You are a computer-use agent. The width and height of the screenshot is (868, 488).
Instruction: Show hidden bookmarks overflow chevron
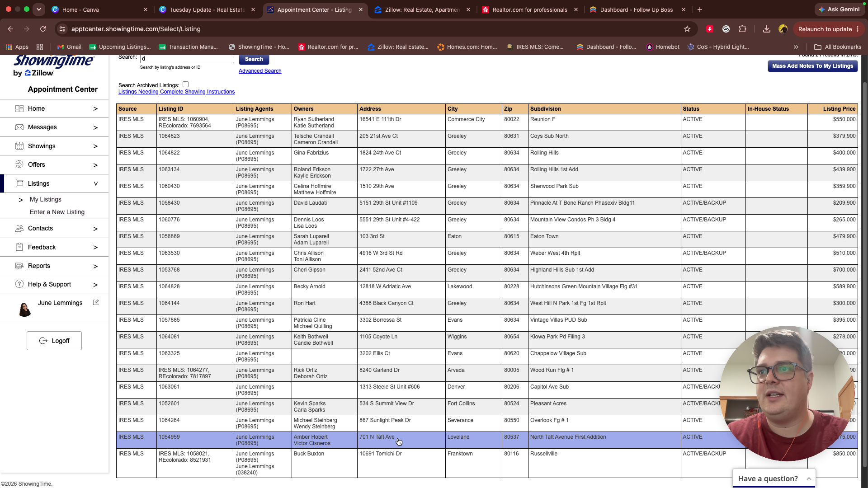796,47
